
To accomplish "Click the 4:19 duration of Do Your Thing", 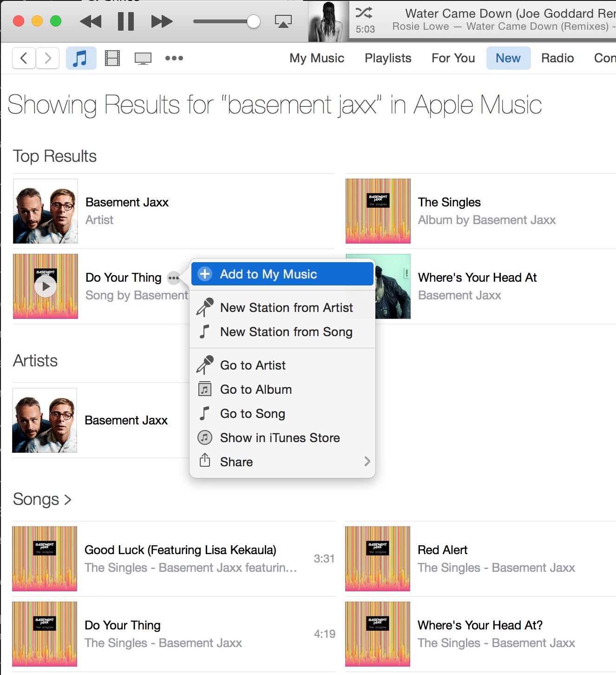I will (324, 634).
